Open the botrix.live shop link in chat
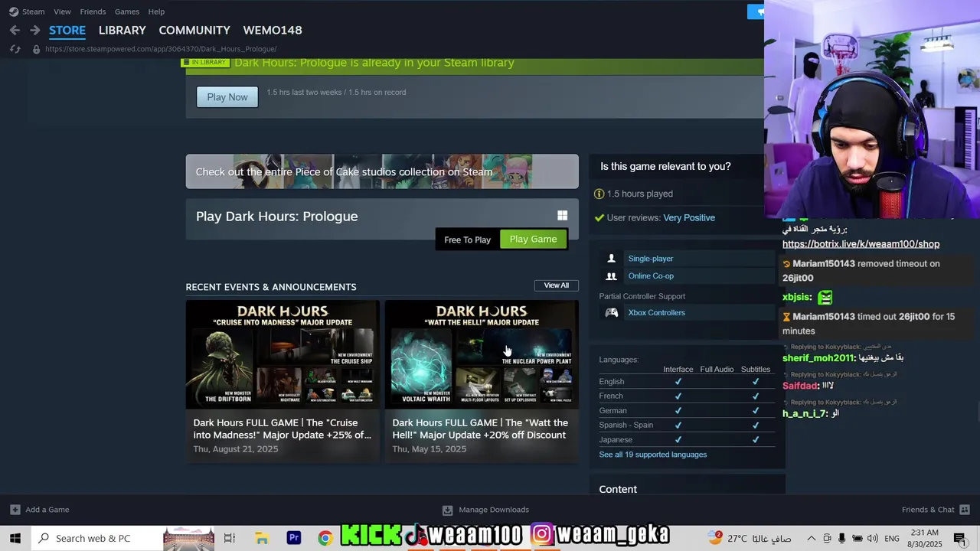The width and height of the screenshot is (980, 551). 861,244
